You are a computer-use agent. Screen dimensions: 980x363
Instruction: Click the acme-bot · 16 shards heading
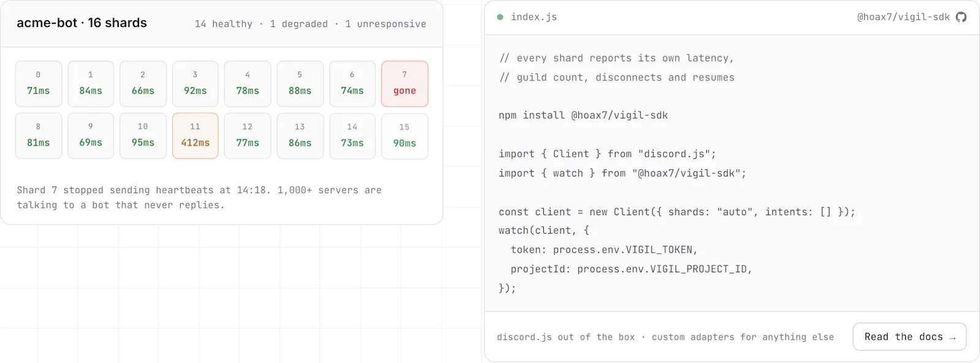[x=81, y=23]
